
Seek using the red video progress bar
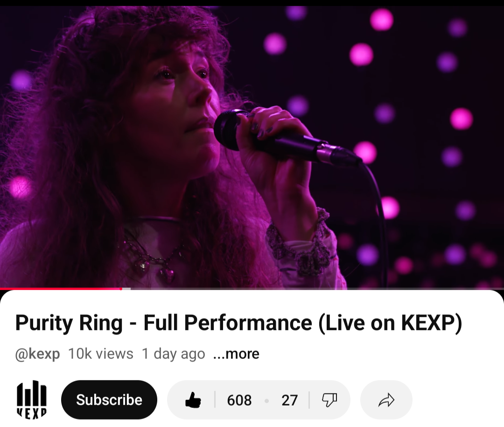(x=60, y=289)
